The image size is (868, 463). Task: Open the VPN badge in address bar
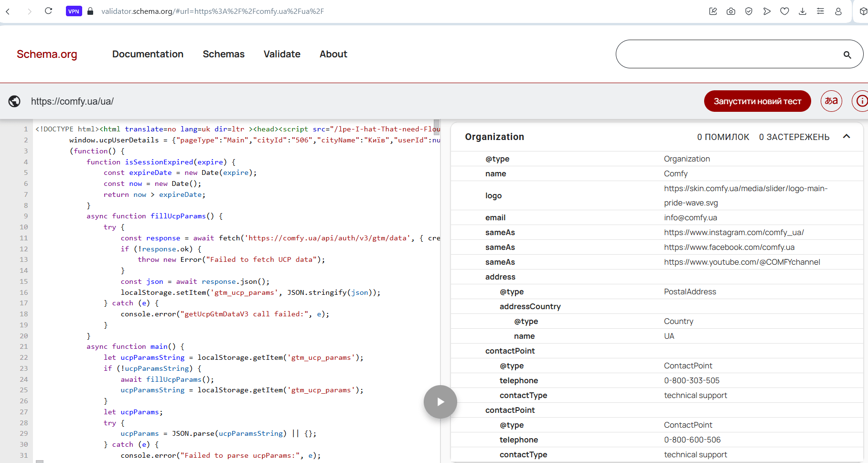point(74,11)
